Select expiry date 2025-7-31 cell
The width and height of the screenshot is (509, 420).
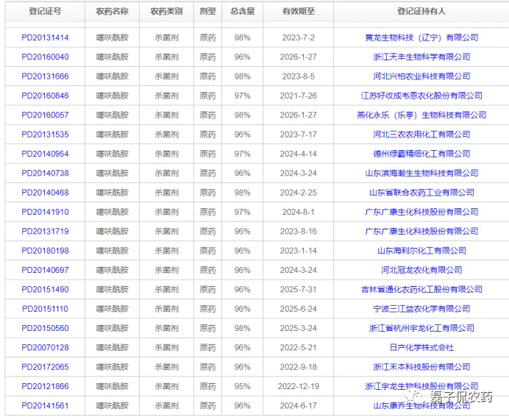tap(299, 290)
